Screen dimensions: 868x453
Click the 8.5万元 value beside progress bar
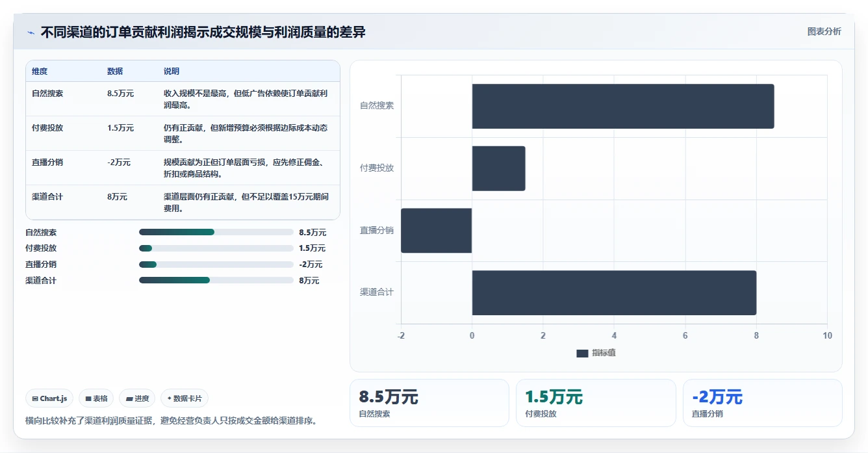point(313,233)
